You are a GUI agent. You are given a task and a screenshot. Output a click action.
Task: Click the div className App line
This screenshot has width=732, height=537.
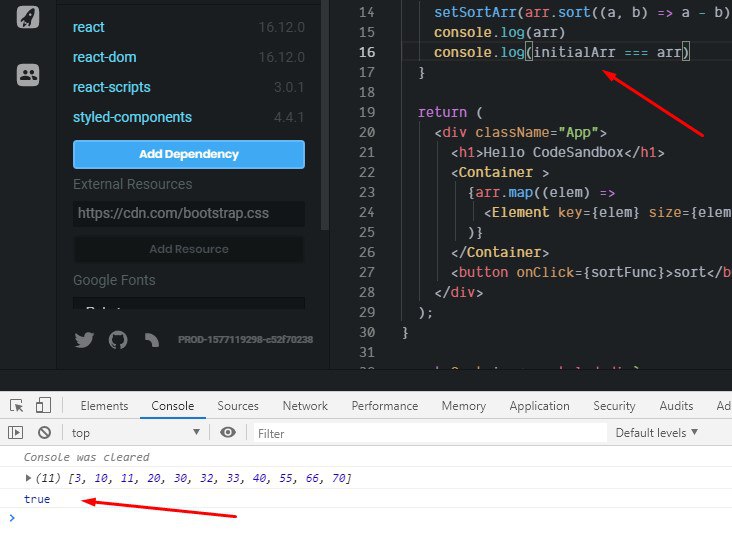[x=521, y=133]
